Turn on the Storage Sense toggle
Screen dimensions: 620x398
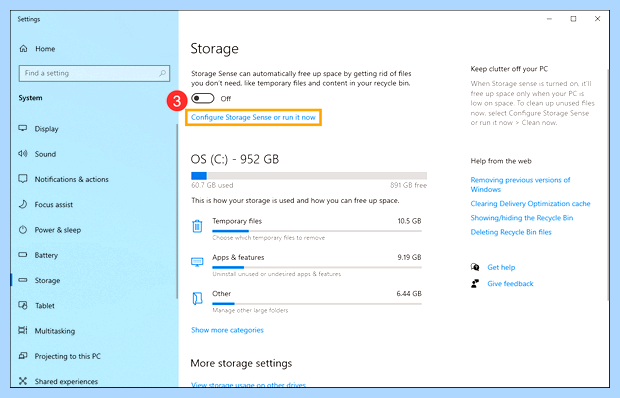point(203,98)
